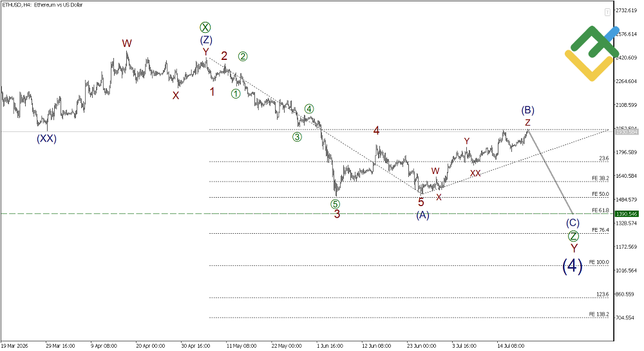Select the red 4 wave label
644x351 pixels.
click(376, 131)
